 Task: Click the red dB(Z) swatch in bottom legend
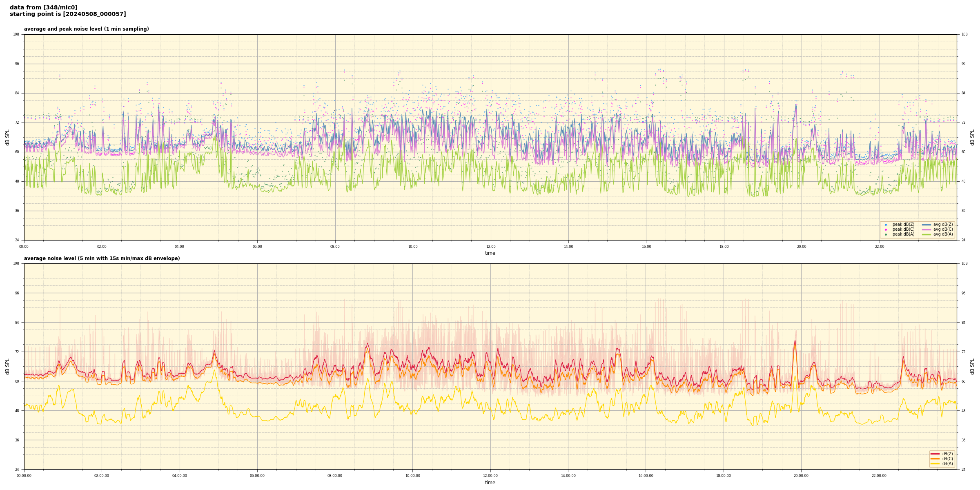click(x=935, y=454)
